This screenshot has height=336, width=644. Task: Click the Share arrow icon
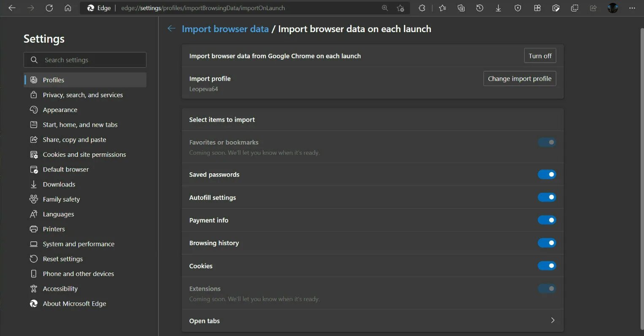pos(593,8)
